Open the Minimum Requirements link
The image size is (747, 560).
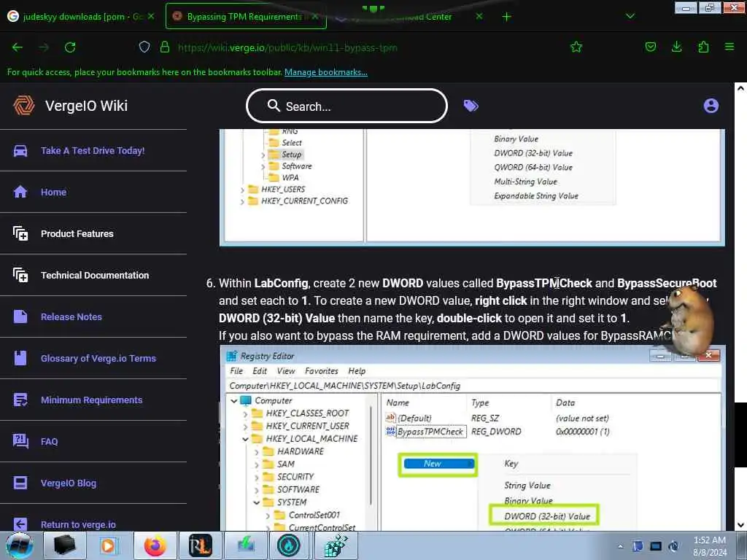91,400
